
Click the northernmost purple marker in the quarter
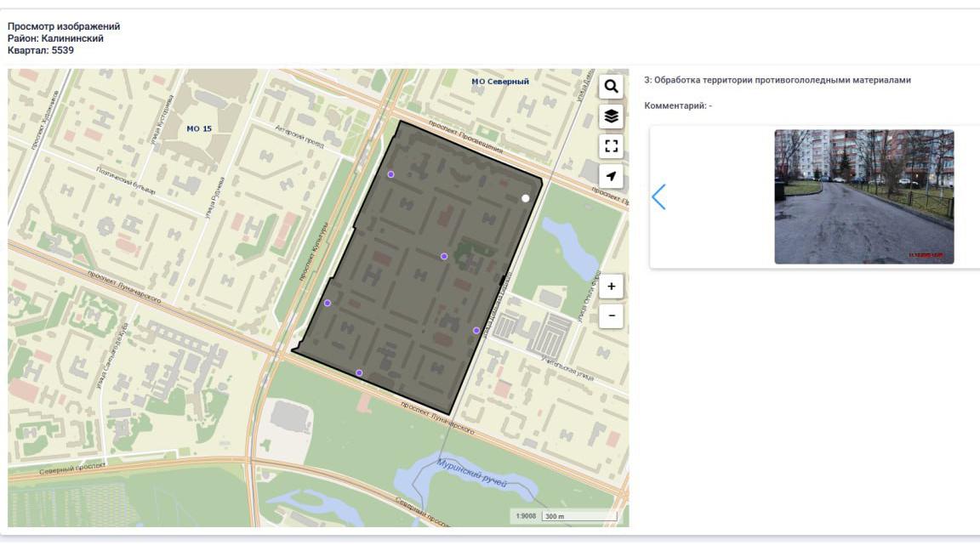click(391, 174)
